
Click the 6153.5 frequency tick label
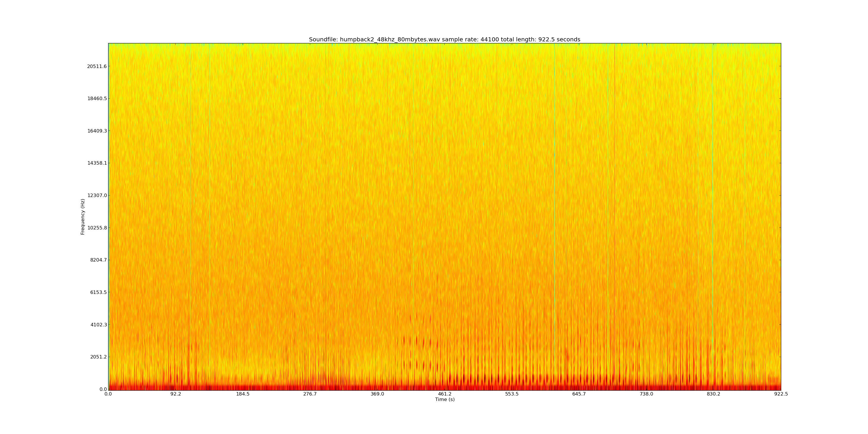[98, 292]
